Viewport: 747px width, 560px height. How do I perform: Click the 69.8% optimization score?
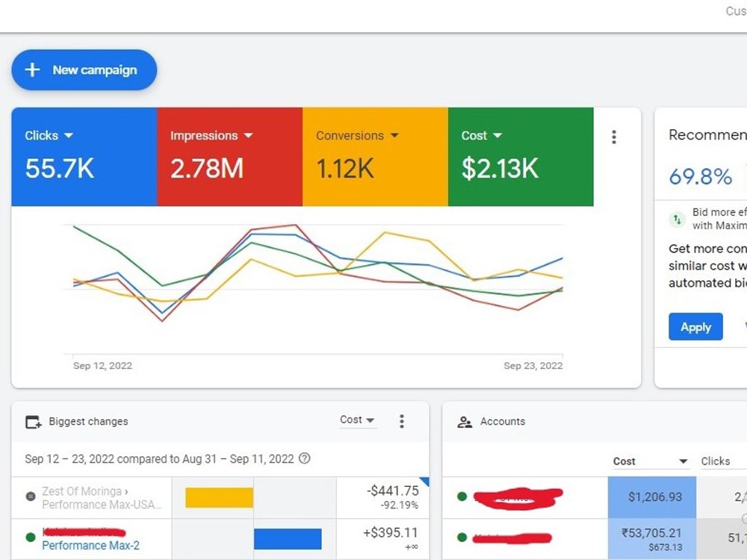[701, 177]
